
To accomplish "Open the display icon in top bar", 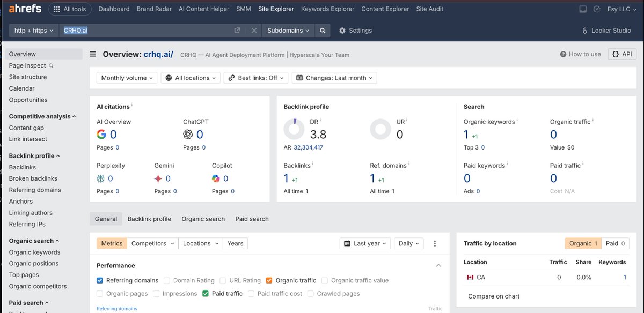I will coord(583,9).
